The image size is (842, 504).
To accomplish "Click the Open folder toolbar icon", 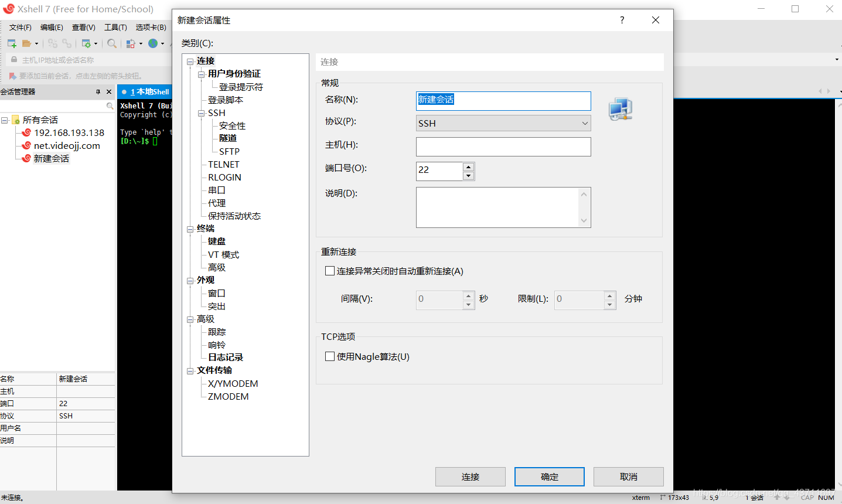I will point(26,43).
